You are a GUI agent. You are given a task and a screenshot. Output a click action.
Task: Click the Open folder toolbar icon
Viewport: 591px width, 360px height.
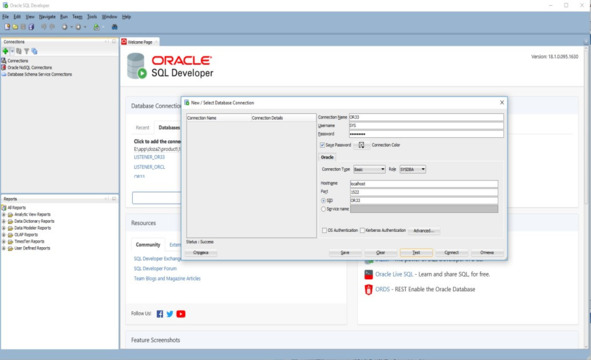[15, 27]
